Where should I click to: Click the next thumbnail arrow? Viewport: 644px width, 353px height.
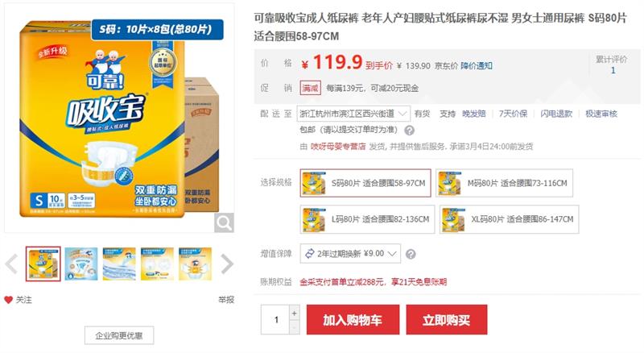pyautogui.click(x=227, y=264)
